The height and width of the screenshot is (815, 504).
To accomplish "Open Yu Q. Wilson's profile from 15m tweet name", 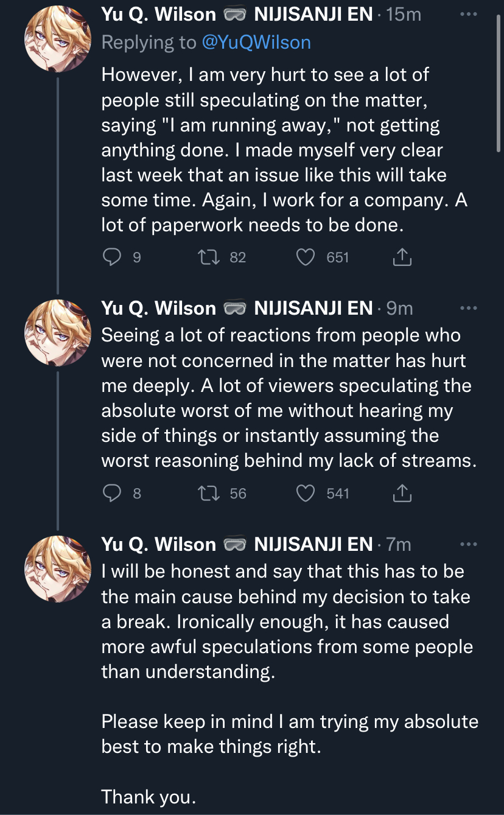I will pos(158,14).
